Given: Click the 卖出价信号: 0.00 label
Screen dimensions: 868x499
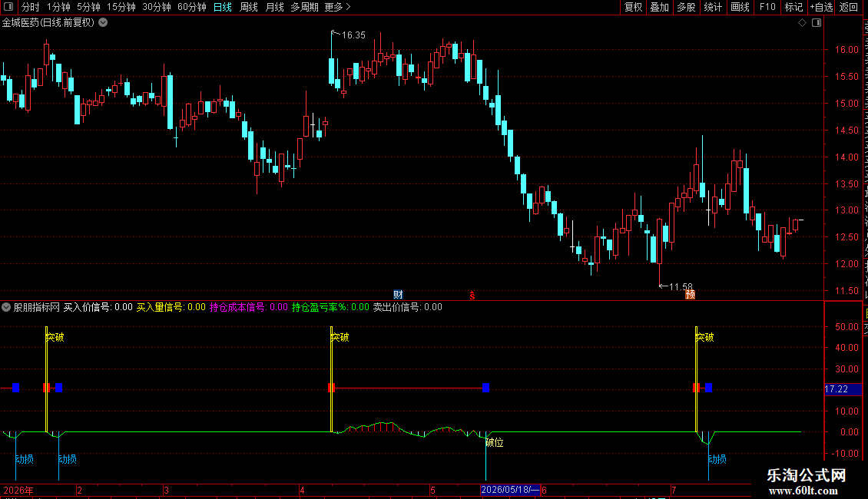Looking at the screenshot, I should [x=407, y=307].
